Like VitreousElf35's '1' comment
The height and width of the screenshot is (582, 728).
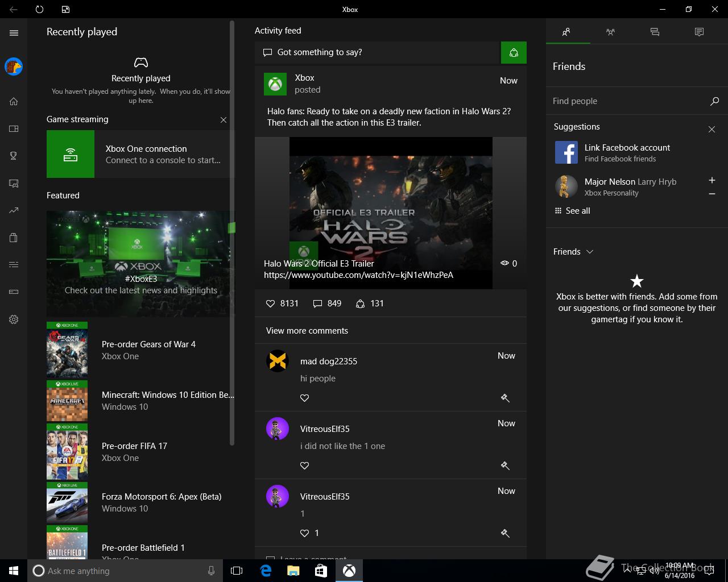(x=305, y=533)
